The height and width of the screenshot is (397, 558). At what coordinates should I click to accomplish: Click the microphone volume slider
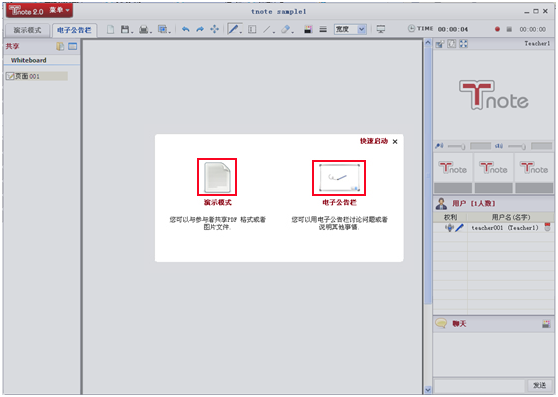tap(457, 146)
